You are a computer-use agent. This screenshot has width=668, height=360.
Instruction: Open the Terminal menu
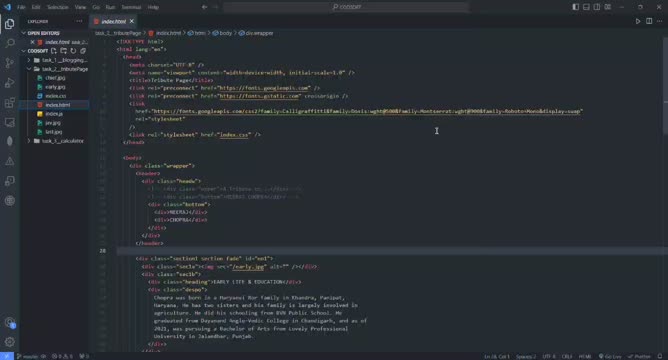(x=131, y=7)
